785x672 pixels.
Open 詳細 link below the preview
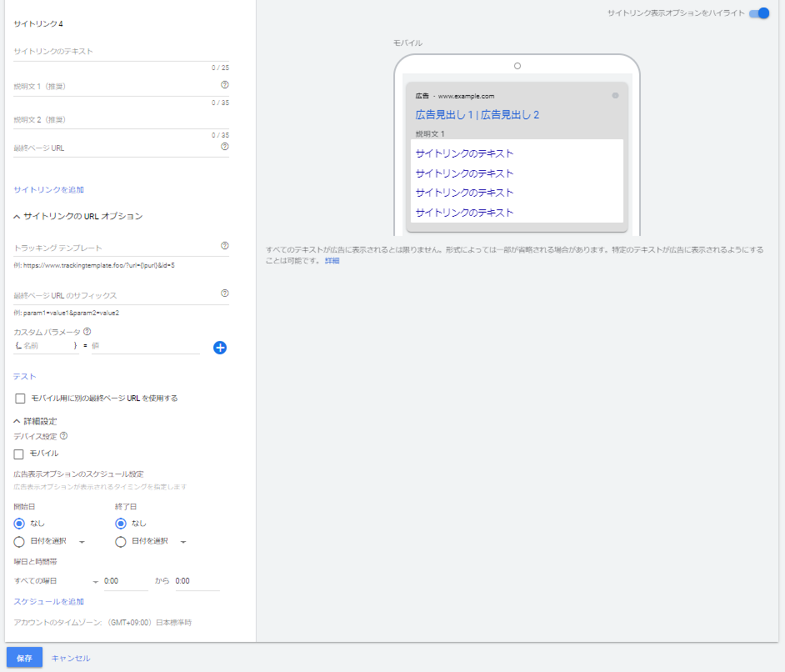(x=332, y=261)
